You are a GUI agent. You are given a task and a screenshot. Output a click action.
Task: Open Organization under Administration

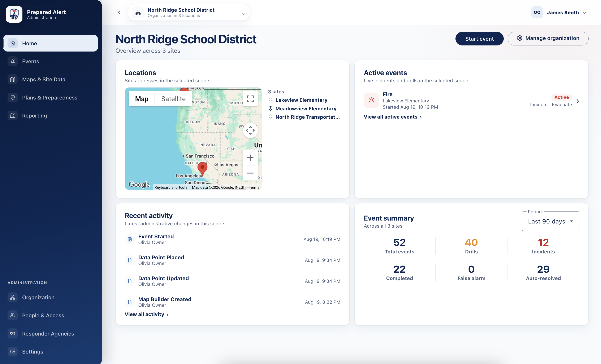[51, 297]
